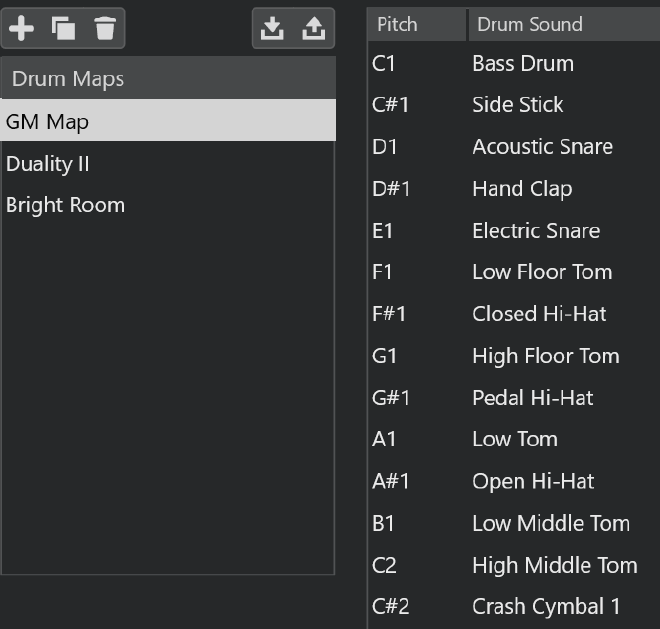660x629 pixels.
Task: Click the G1 pitch cell
Action: click(x=384, y=356)
